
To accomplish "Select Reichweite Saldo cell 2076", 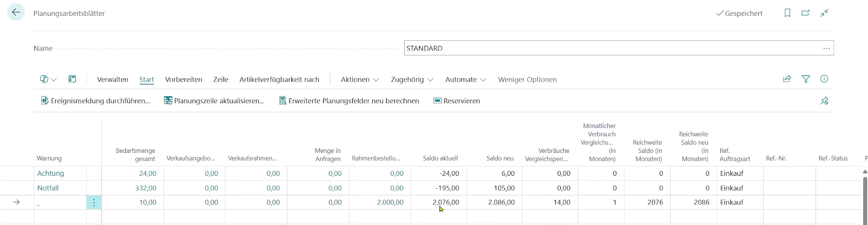I will [x=647, y=203].
